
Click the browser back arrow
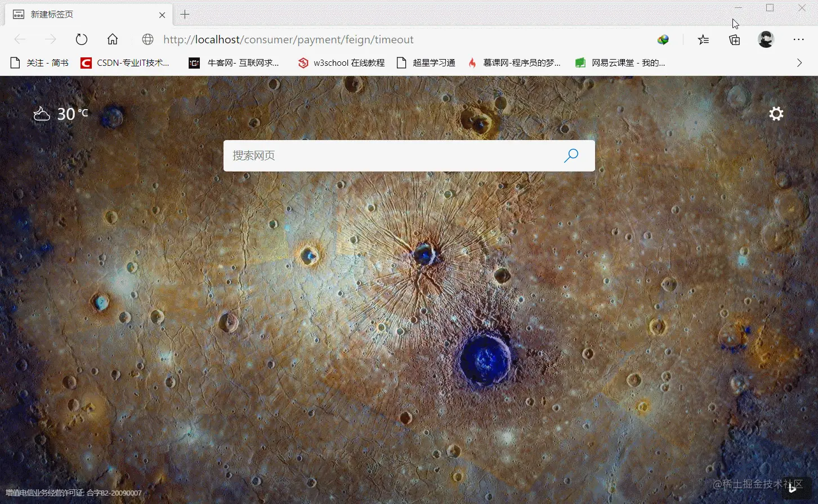point(20,39)
